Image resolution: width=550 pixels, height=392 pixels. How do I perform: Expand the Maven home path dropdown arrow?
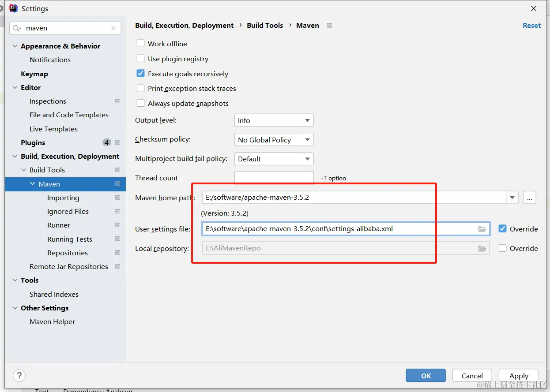512,198
